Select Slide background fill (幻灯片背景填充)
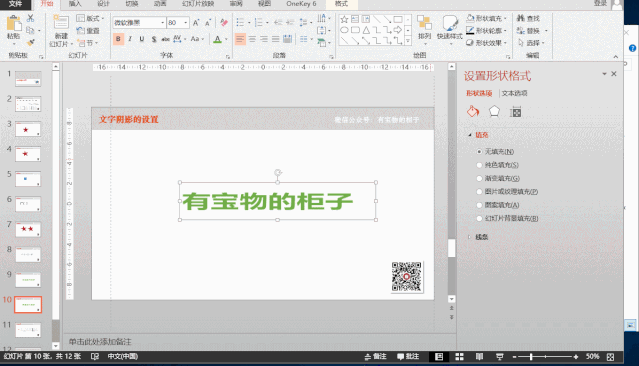The width and height of the screenshot is (639, 366). 479,218
